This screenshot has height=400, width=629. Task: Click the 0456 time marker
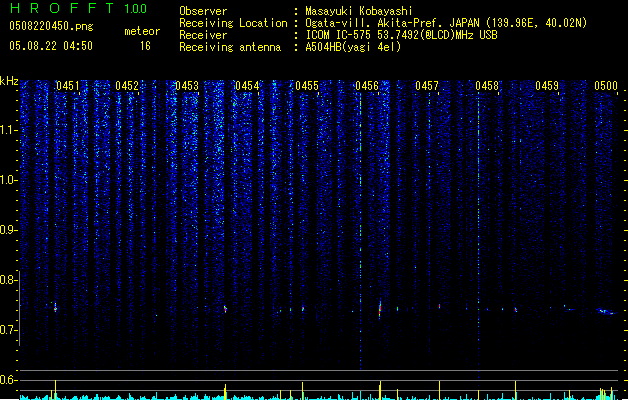point(367,86)
